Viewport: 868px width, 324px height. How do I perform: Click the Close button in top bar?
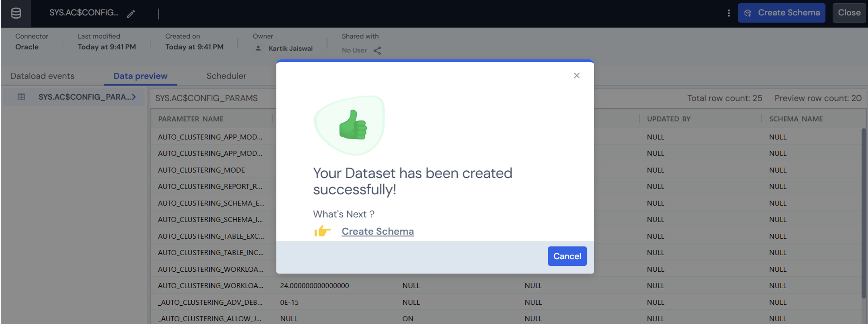tap(849, 13)
